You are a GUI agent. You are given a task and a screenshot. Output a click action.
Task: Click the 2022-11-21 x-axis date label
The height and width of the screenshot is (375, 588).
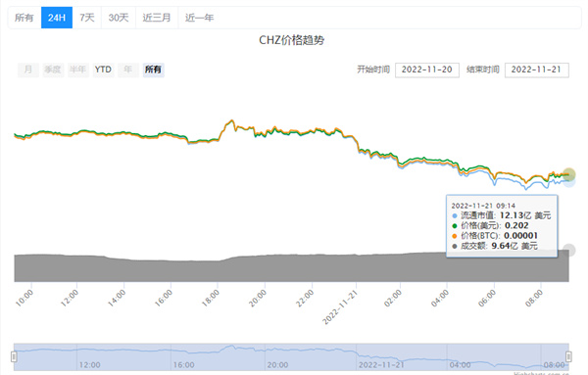340,307
